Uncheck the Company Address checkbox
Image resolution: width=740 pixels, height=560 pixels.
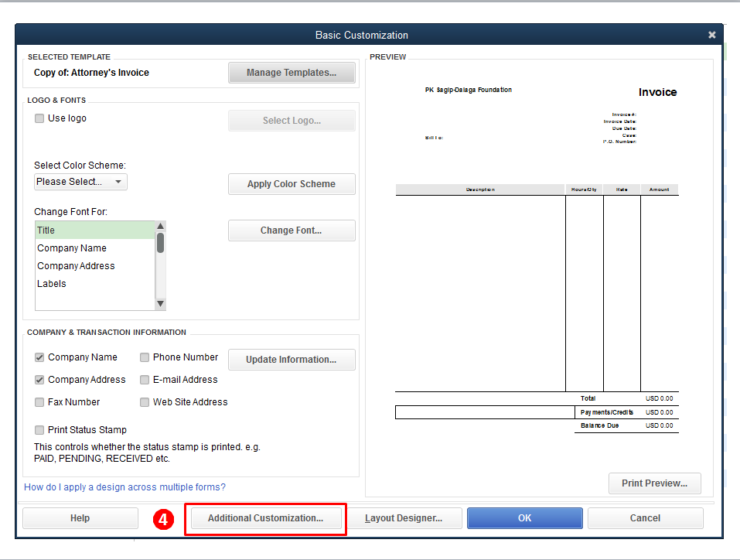point(39,380)
